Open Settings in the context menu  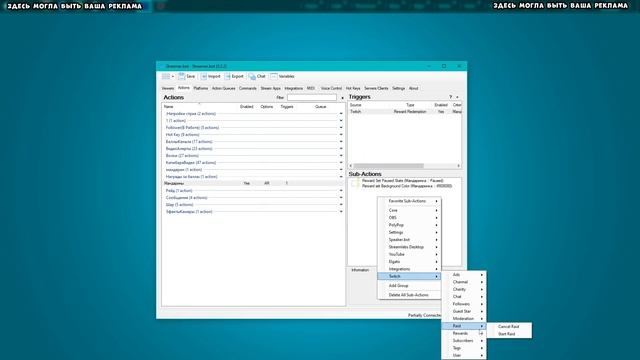point(409,232)
